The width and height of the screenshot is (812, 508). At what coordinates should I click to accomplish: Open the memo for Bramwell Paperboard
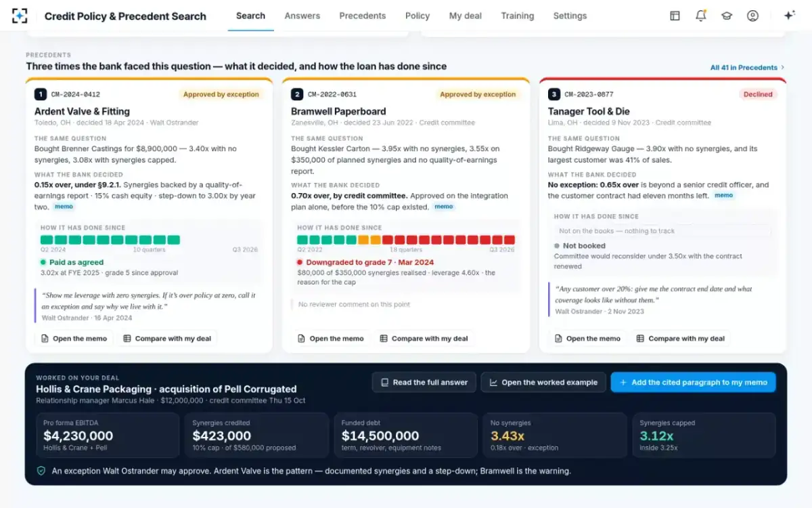click(x=331, y=339)
